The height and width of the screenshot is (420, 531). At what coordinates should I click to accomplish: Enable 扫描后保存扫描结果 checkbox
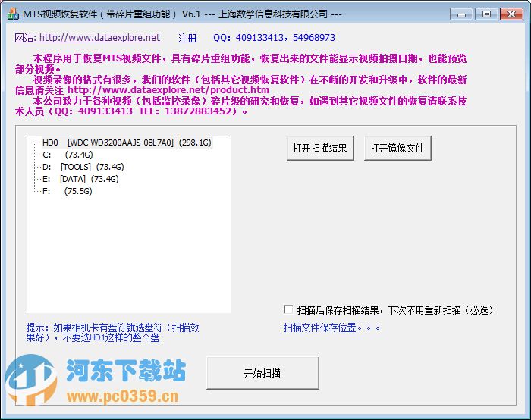click(288, 309)
